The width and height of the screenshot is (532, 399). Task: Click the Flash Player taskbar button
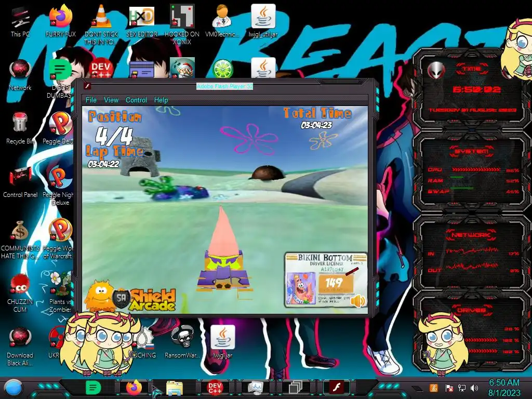click(x=336, y=387)
